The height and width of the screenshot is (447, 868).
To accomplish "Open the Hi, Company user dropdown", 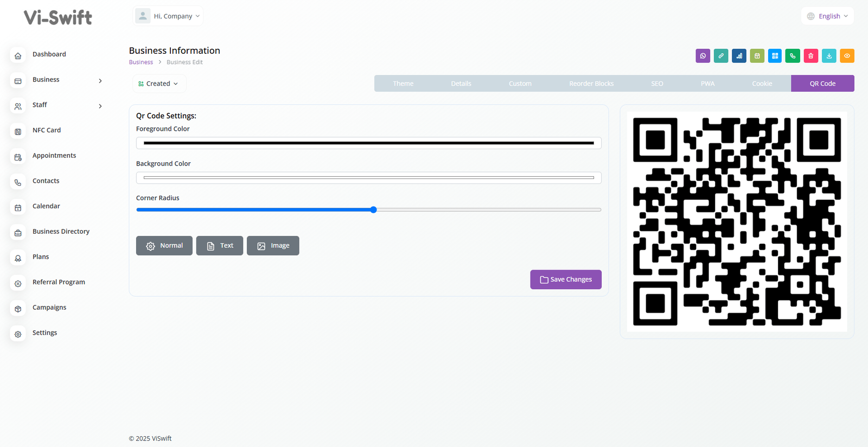I will (168, 16).
